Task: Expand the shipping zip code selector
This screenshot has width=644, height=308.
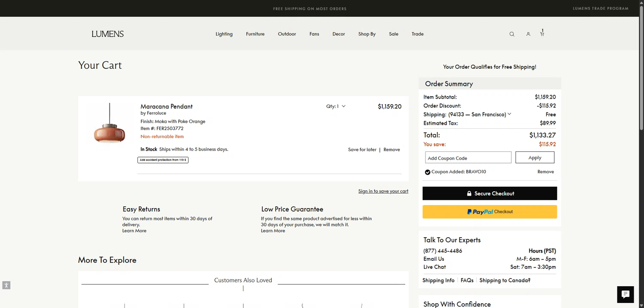Action: pyautogui.click(x=480, y=115)
